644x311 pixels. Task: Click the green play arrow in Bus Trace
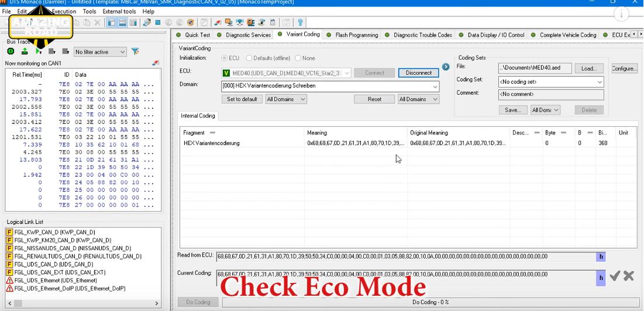[x=38, y=51]
